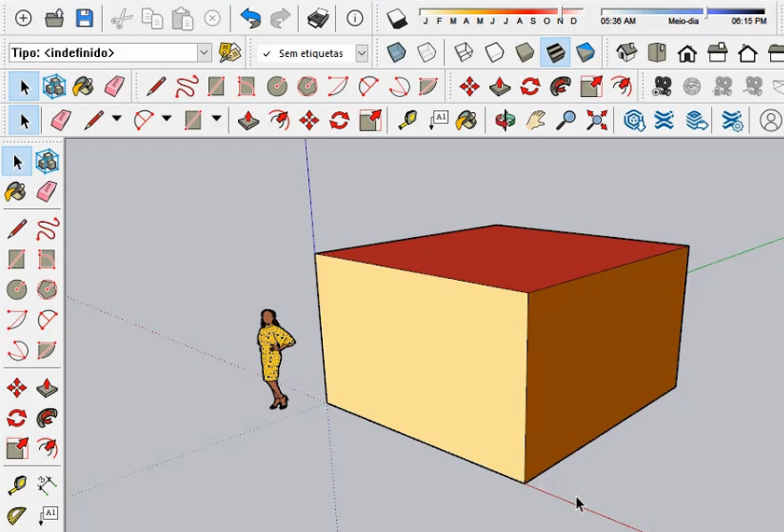Viewport: 784px width, 532px height.
Task: Switch to the Front view house icon
Action: pos(687,53)
